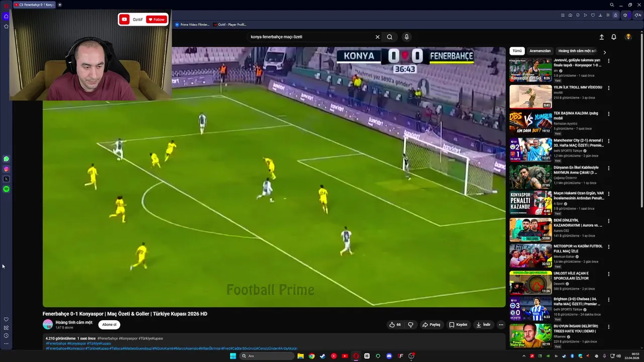Click the Follow button on overlay
Screen dimensions: 644x362
(156, 20)
